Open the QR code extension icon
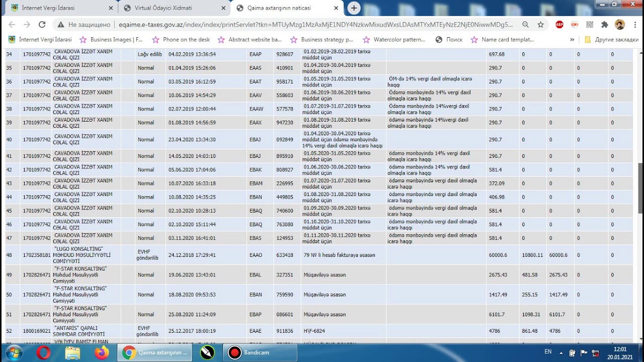 click(x=590, y=24)
